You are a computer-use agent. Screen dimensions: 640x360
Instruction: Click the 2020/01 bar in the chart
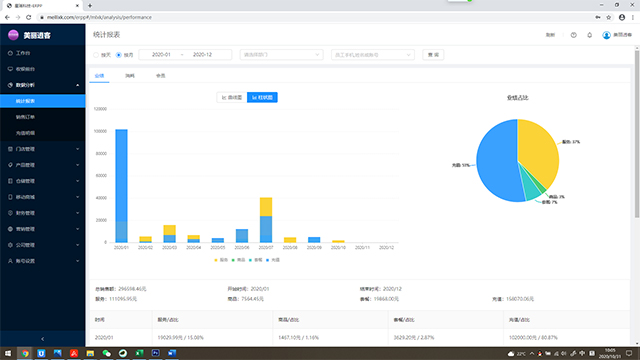tap(121, 186)
